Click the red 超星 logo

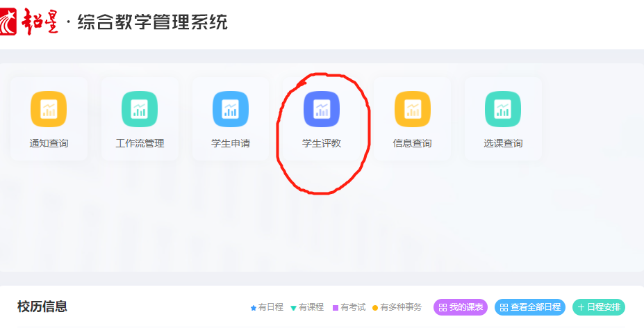point(30,22)
